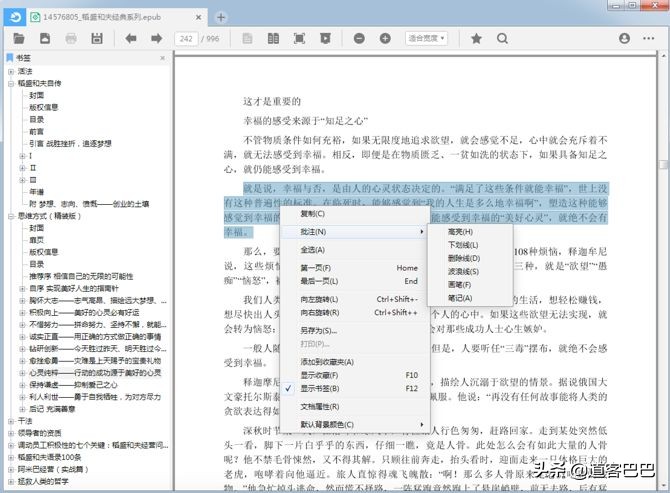Expand the 干法 tree node
The width and height of the screenshot is (670, 493).
coord(11,421)
